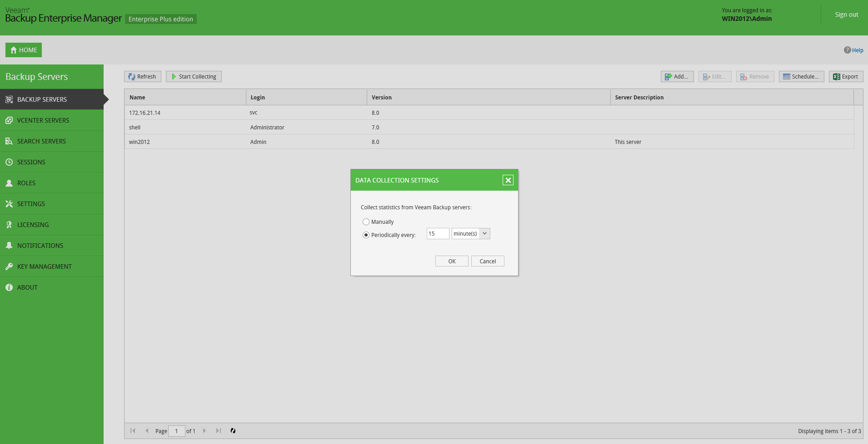Click the interval value field showing 15
The image size is (868, 444).
tap(438, 234)
